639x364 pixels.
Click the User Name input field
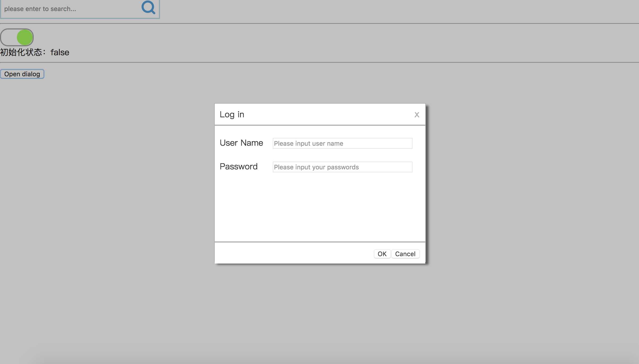tap(342, 143)
